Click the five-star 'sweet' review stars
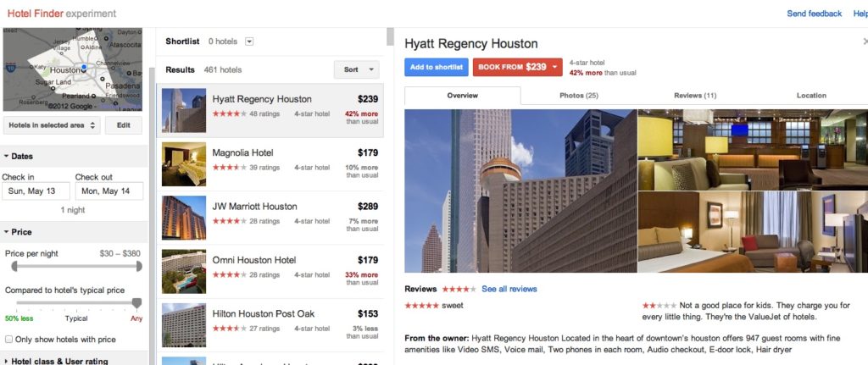Screen dimensions: 868x365 (x=422, y=305)
